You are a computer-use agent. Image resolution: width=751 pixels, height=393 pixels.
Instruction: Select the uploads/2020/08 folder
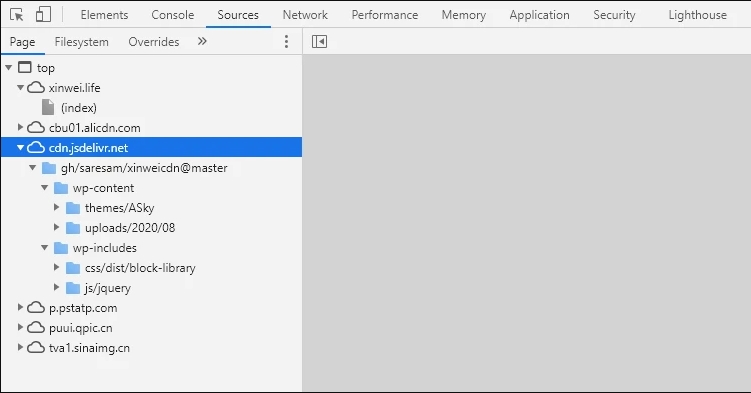pos(130,228)
